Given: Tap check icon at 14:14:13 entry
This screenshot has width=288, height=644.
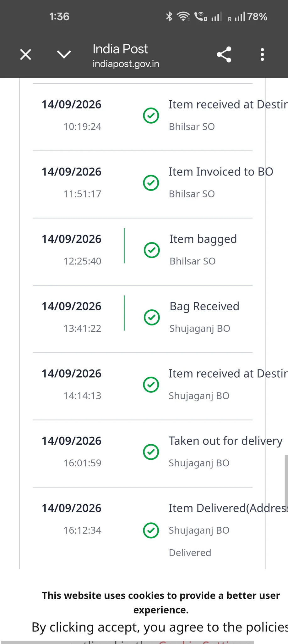Looking at the screenshot, I should coord(151,385).
